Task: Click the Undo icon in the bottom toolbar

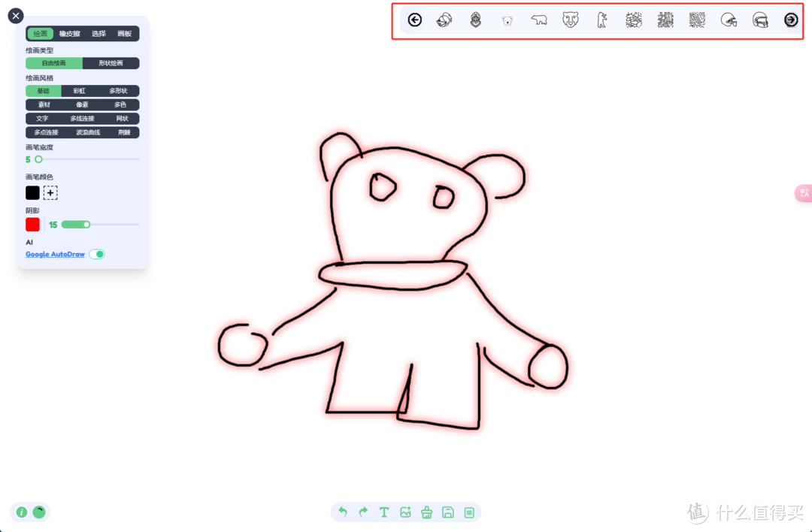Action: pyautogui.click(x=342, y=512)
